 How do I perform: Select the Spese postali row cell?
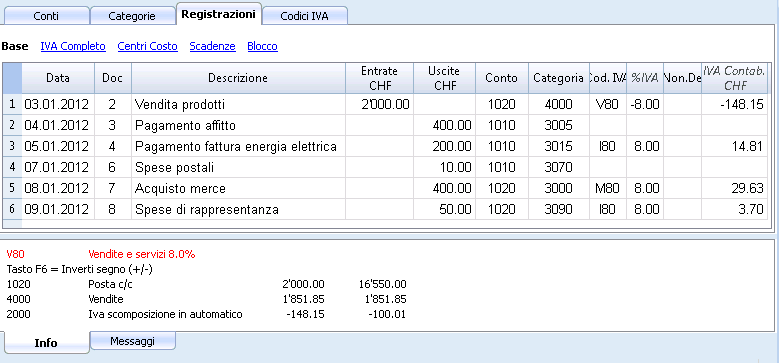(x=238, y=167)
